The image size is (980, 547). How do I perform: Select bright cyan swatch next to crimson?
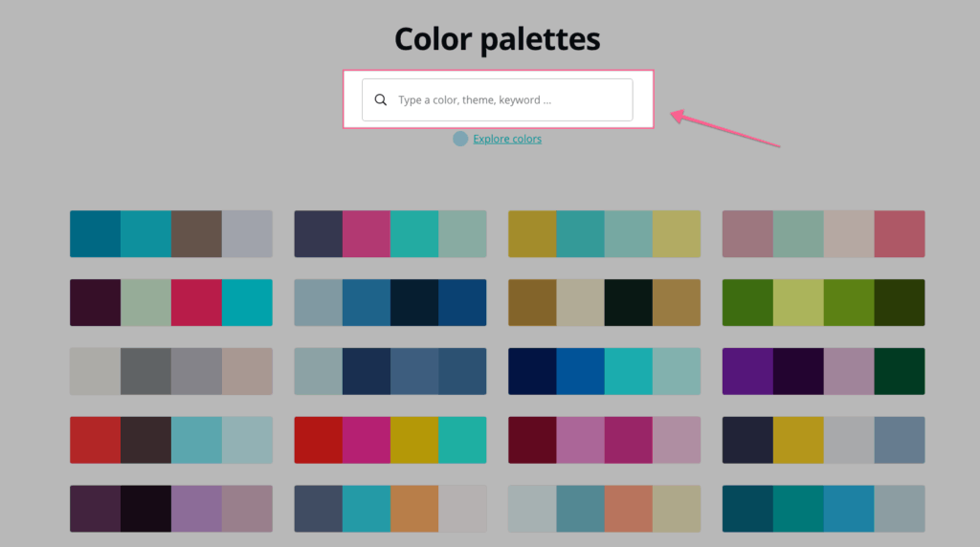tap(247, 302)
